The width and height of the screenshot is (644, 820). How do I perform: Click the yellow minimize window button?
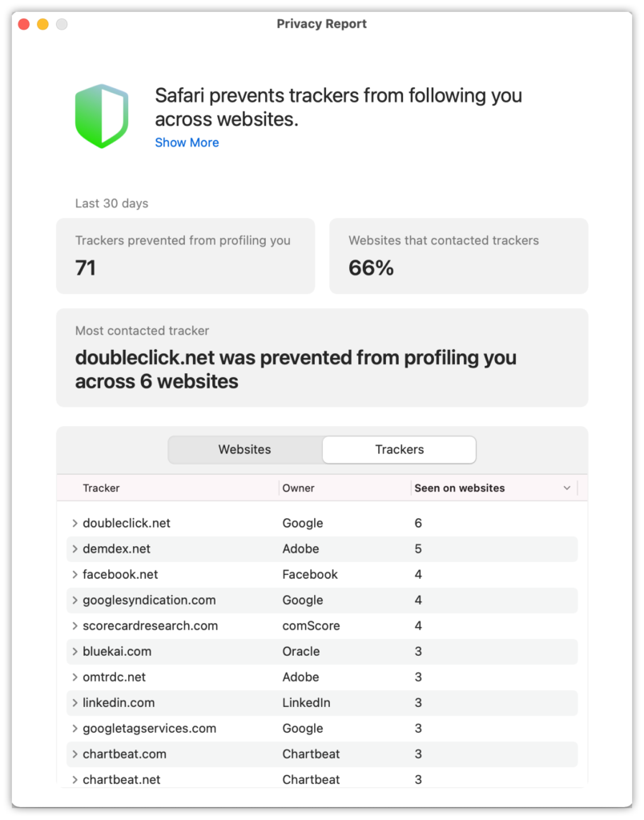(x=43, y=24)
